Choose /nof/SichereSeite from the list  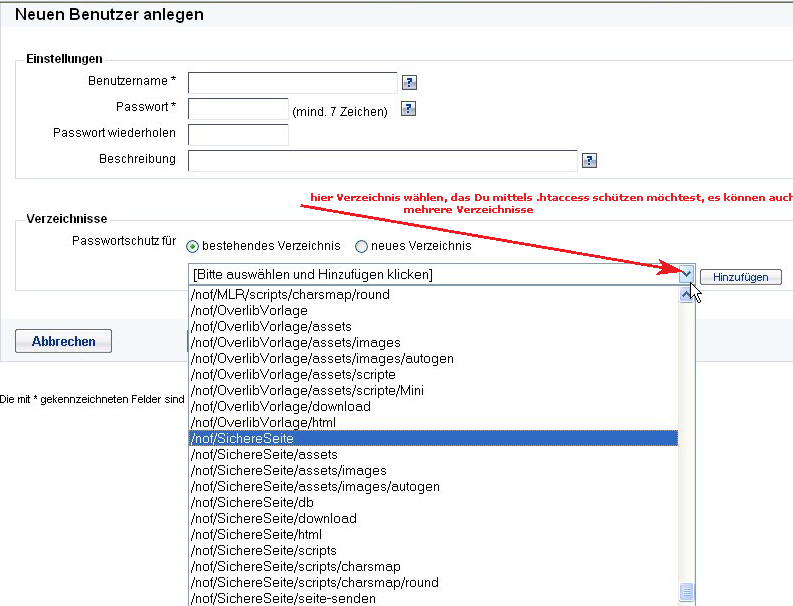(x=432, y=438)
